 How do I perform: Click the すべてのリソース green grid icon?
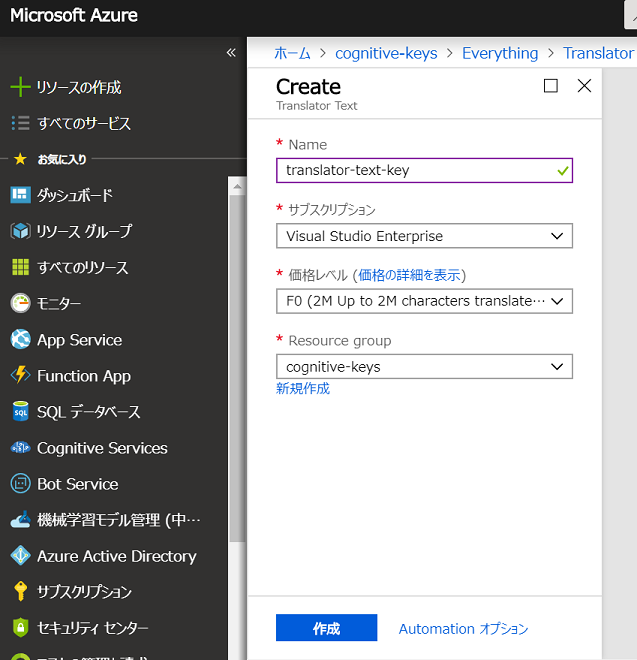(20, 267)
